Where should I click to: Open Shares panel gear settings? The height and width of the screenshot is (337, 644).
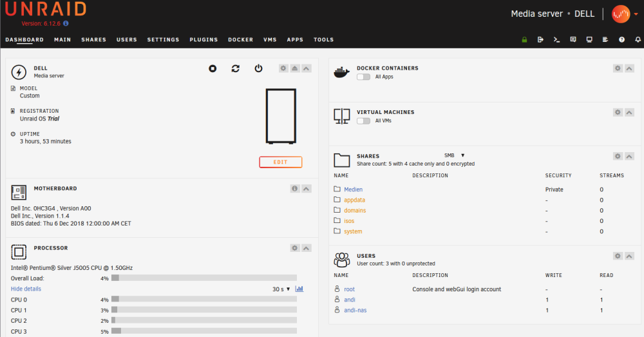(x=618, y=156)
